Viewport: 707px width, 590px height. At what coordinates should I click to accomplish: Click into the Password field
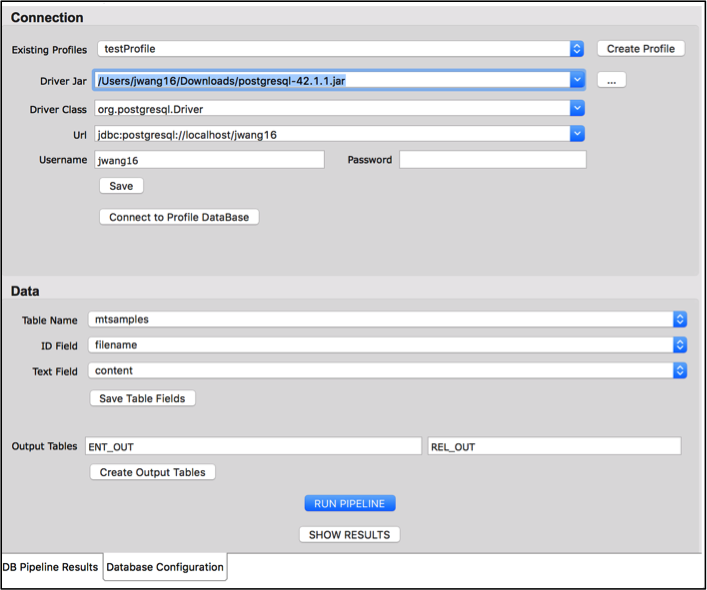coord(492,160)
